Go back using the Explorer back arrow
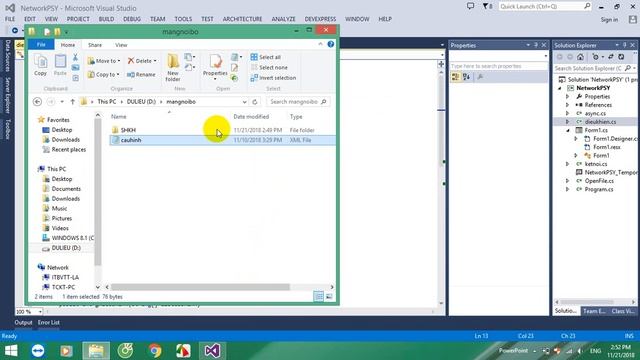 pyautogui.click(x=37, y=102)
